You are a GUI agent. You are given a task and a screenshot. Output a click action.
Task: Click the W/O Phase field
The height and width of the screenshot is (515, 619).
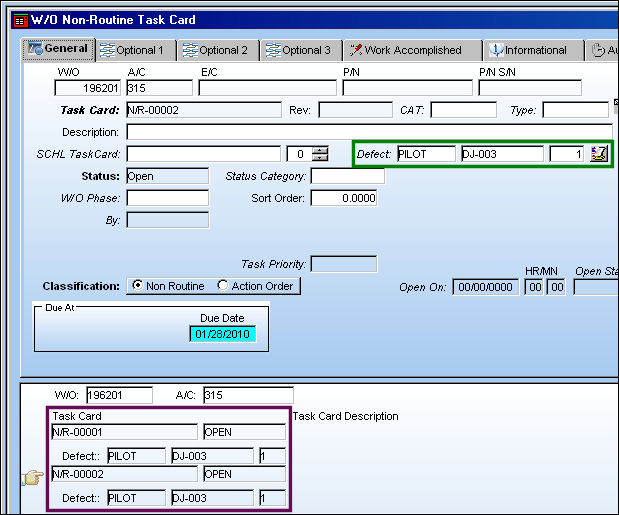coord(167,198)
